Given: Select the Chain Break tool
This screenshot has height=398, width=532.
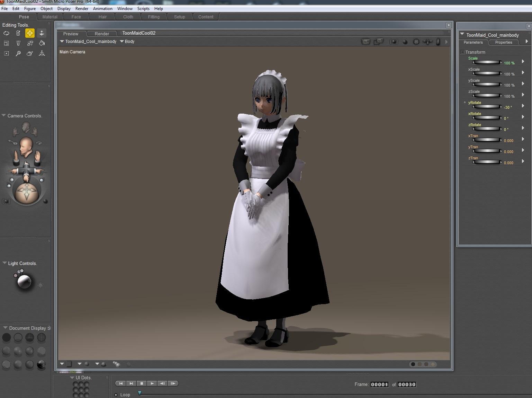Looking at the screenshot, I should [30, 43].
